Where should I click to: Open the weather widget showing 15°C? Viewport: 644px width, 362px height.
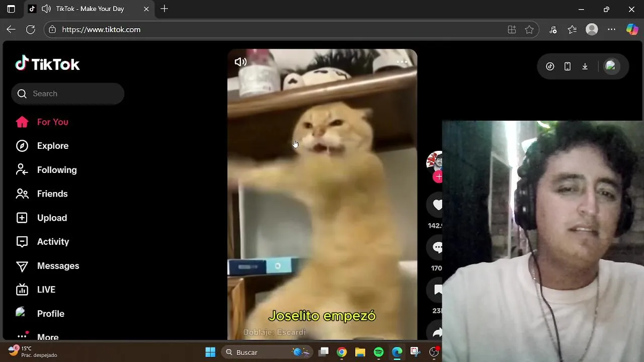[x=33, y=351]
